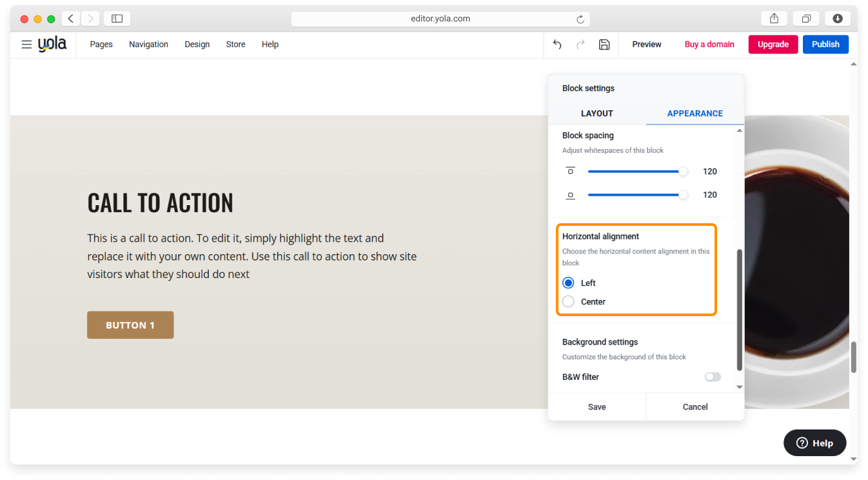This screenshot has height=480, width=868.
Task: Click Save in Block settings
Action: (x=597, y=407)
